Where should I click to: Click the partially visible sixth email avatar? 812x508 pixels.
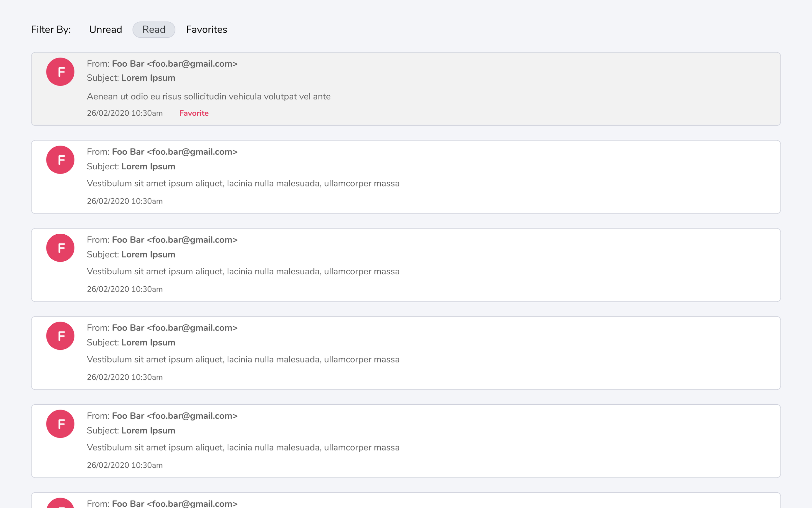point(60,503)
